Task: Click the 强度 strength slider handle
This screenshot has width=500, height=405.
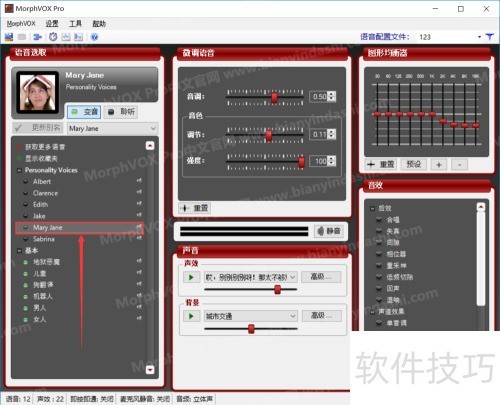Action: point(301,162)
